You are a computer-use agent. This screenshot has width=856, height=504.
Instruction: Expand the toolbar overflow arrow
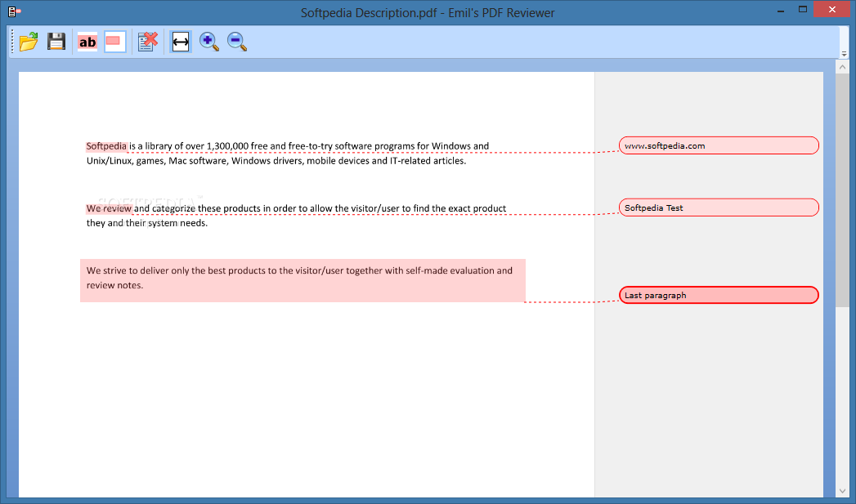click(x=844, y=54)
